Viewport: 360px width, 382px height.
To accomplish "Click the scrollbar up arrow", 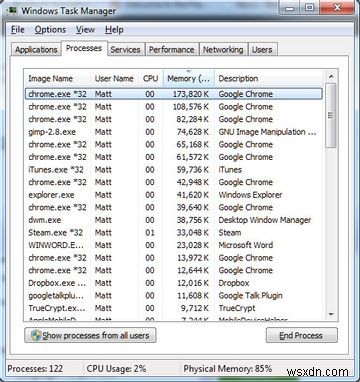I will coord(331,77).
